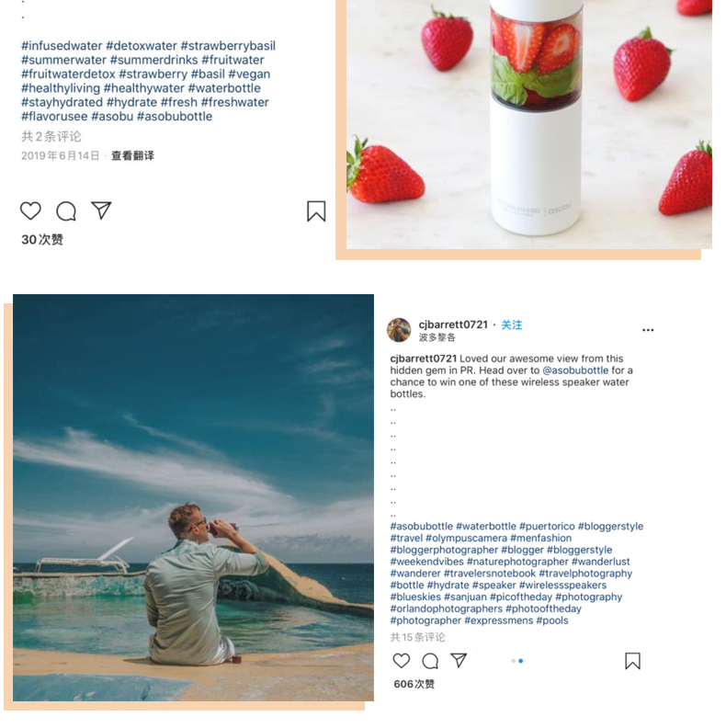Open the three-dot more options menu
Image resolution: width=726 pixels, height=728 pixels.
[648, 330]
